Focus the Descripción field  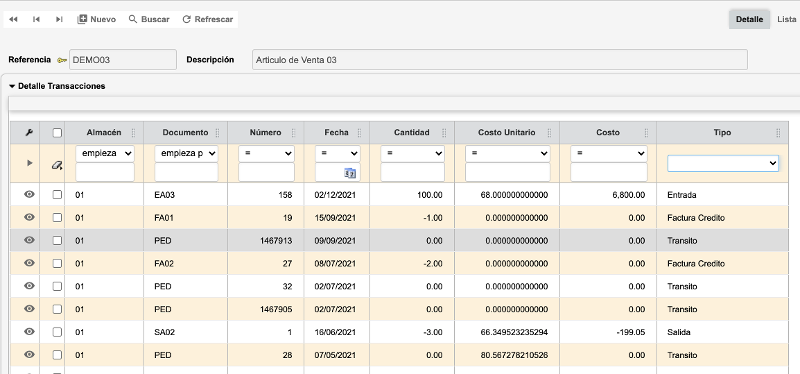[x=499, y=60]
